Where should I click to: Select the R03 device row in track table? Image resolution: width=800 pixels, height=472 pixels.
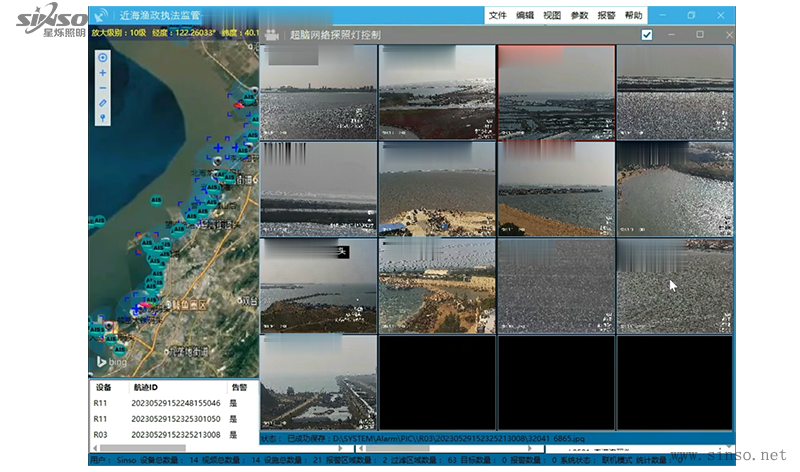103,435
